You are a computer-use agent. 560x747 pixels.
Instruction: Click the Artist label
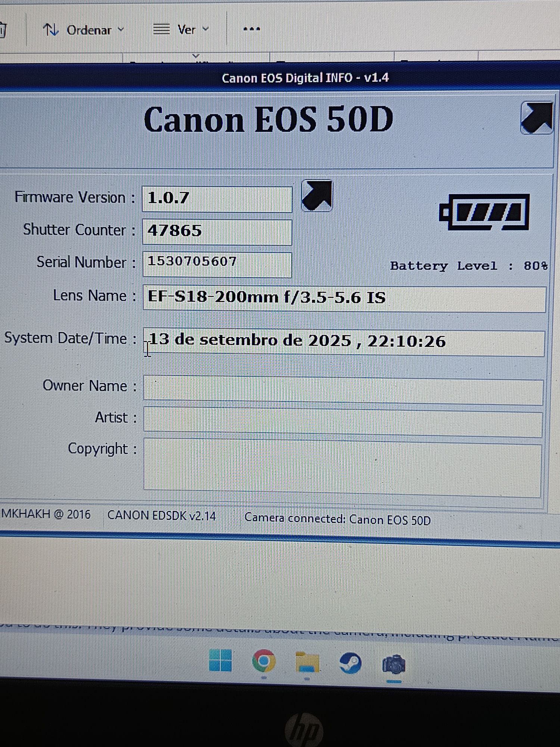(116, 418)
